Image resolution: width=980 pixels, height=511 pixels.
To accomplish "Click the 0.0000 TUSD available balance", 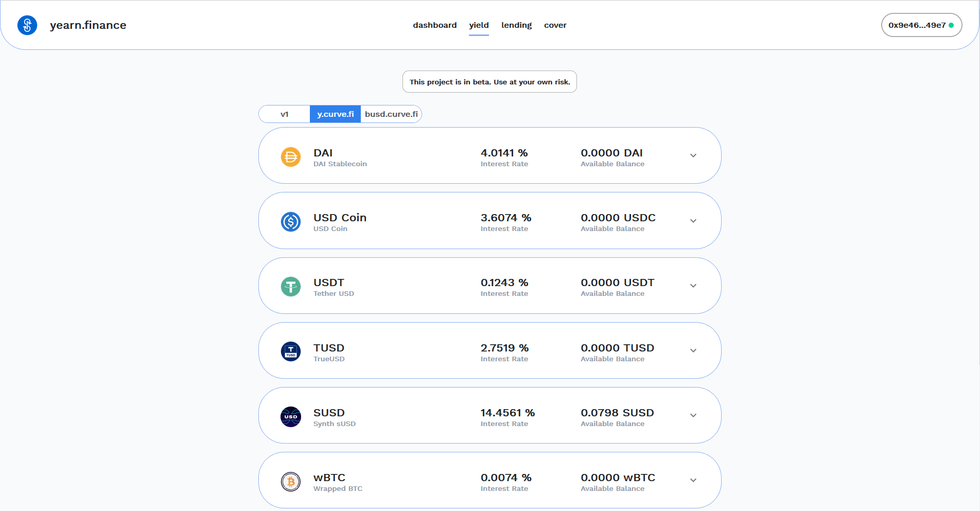I will point(617,348).
